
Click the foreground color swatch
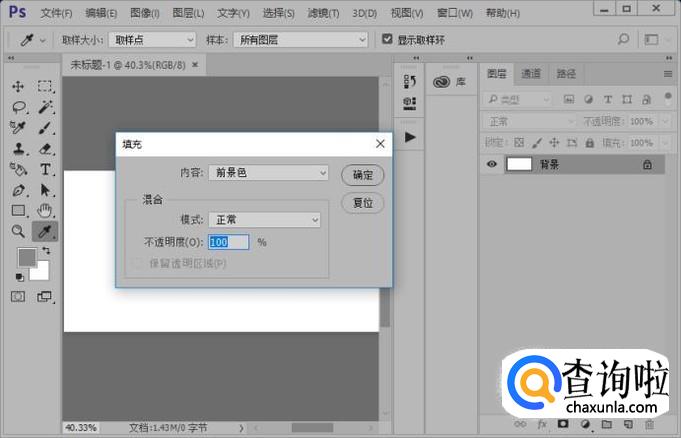26,258
